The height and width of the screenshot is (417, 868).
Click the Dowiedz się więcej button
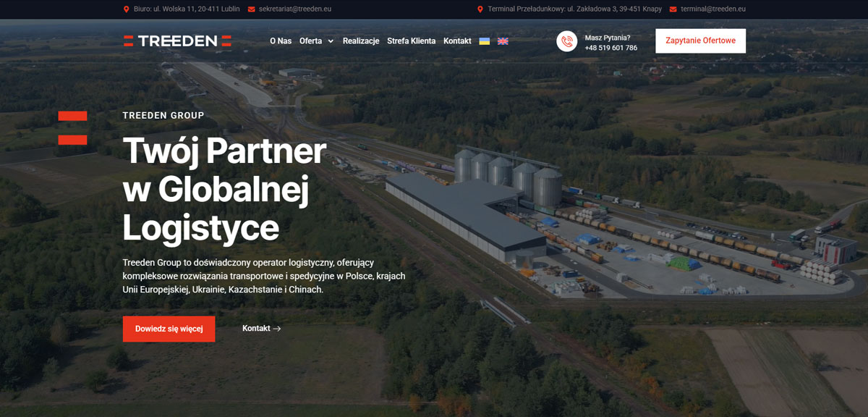tap(169, 329)
